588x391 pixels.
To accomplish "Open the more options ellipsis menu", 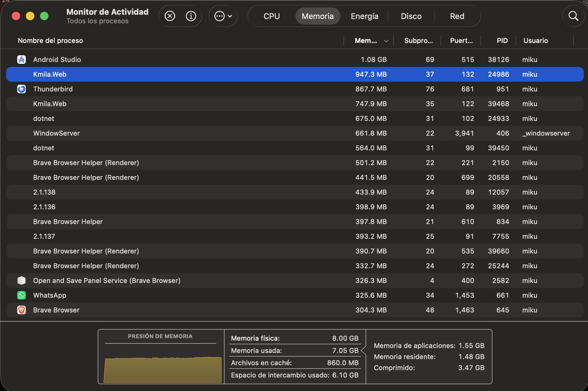I will point(223,16).
